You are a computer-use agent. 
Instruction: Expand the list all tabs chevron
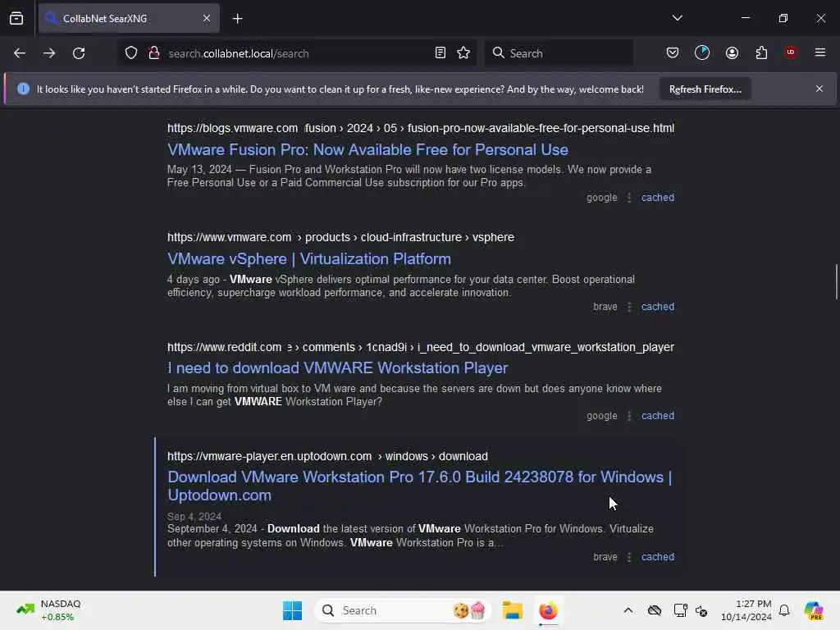click(677, 18)
